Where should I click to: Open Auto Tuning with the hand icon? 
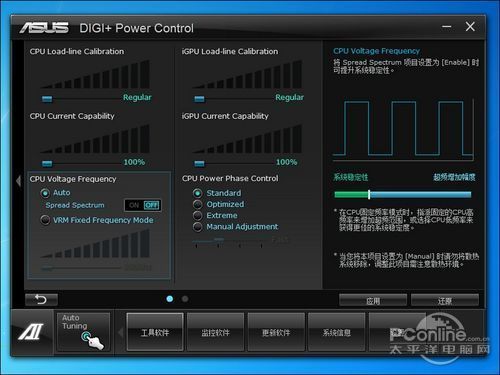83,332
